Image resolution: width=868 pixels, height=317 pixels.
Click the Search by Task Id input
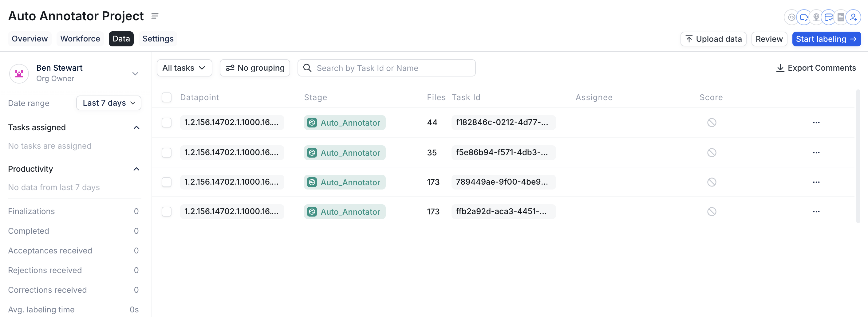tap(386, 68)
